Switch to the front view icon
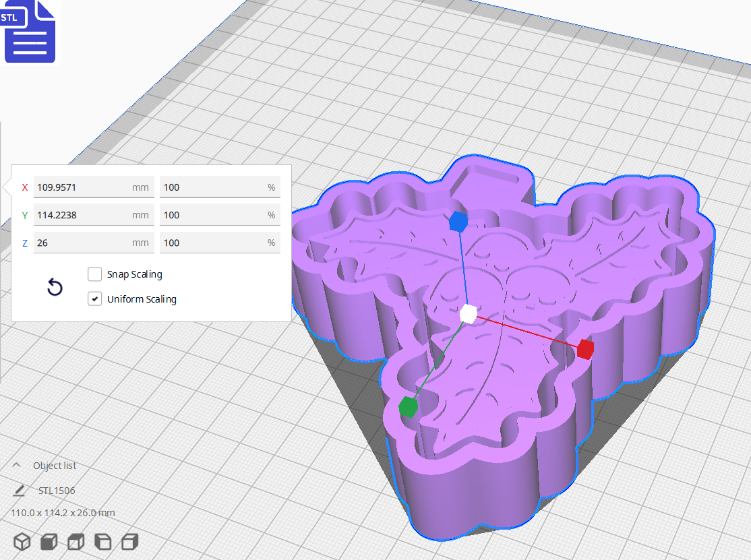Image resolution: width=751 pixels, height=560 pixels. pyautogui.click(x=49, y=541)
